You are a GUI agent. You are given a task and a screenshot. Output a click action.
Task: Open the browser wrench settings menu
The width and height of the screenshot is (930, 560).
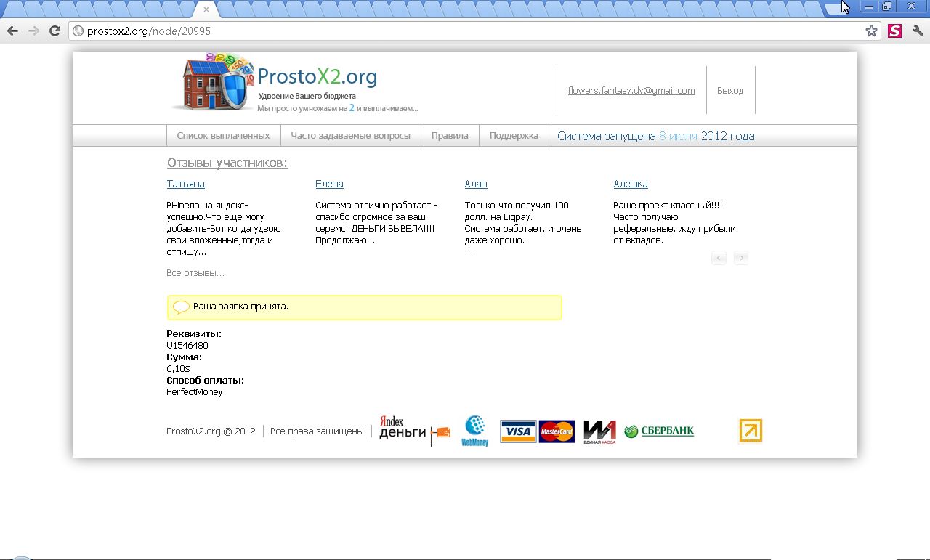918,31
